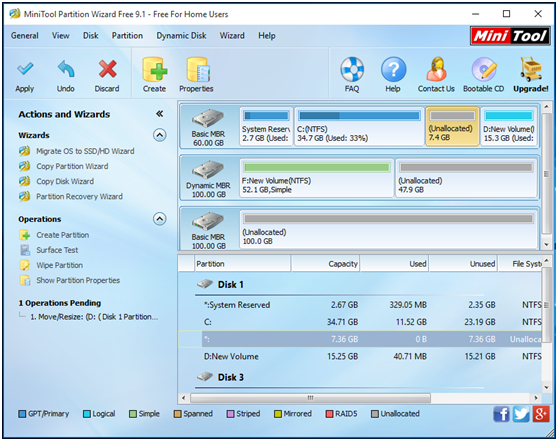Open the Google Plus social icon

click(541, 414)
